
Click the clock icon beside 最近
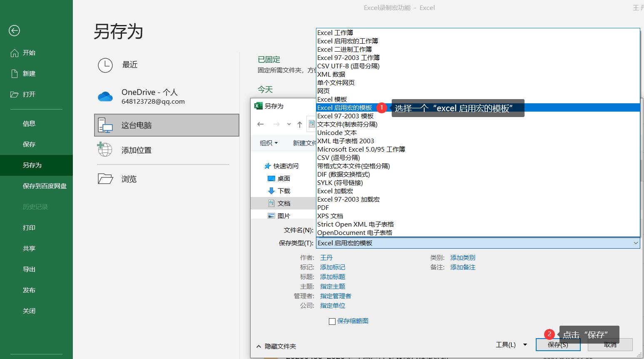pos(105,65)
